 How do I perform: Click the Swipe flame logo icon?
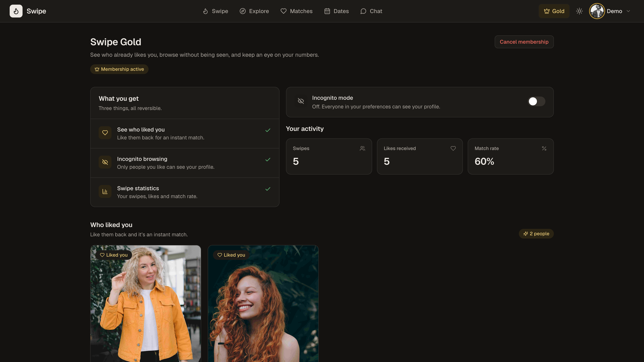(x=16, y=11)
